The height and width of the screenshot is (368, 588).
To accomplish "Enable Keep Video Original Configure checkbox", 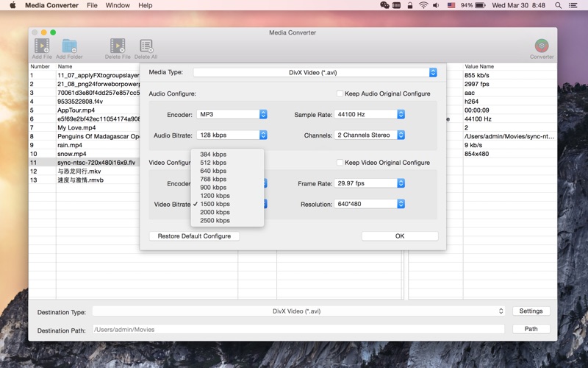I will coord(340,162).
